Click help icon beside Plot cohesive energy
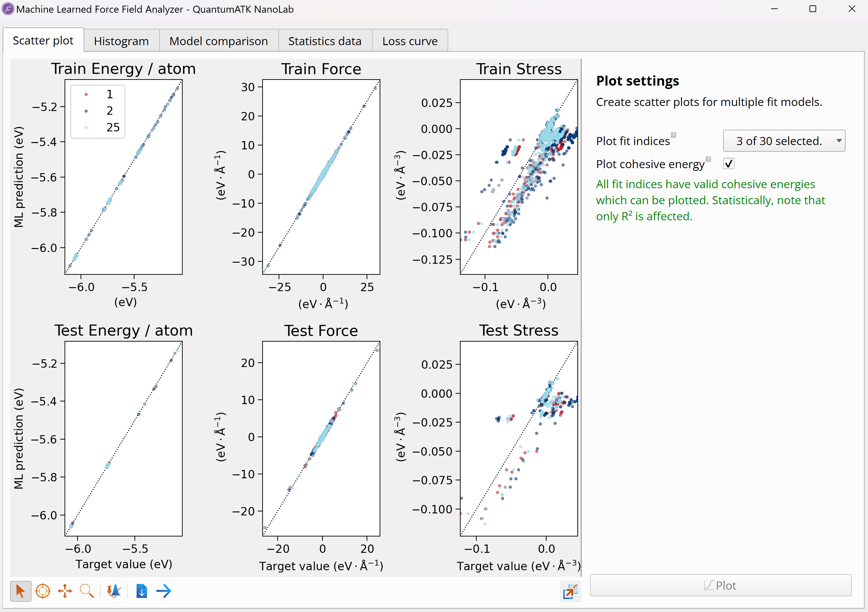This screenshot has height=612, width=868. click(708, 159)
